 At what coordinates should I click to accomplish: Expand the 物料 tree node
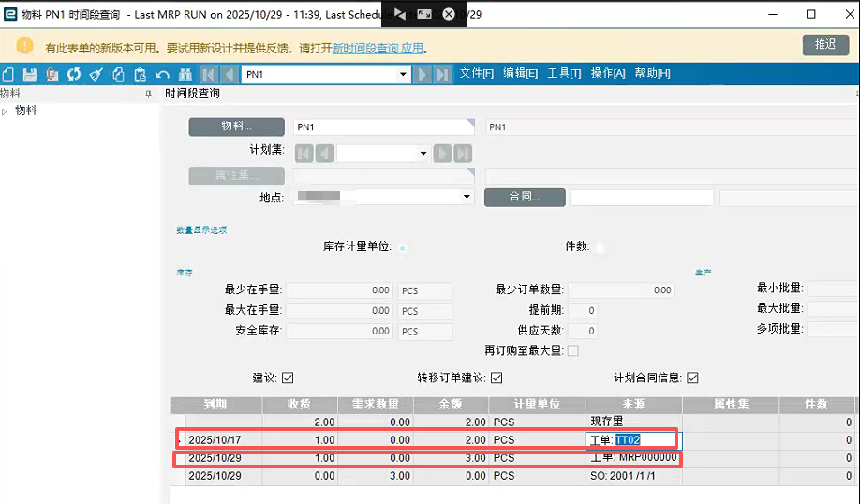(5, 111)
